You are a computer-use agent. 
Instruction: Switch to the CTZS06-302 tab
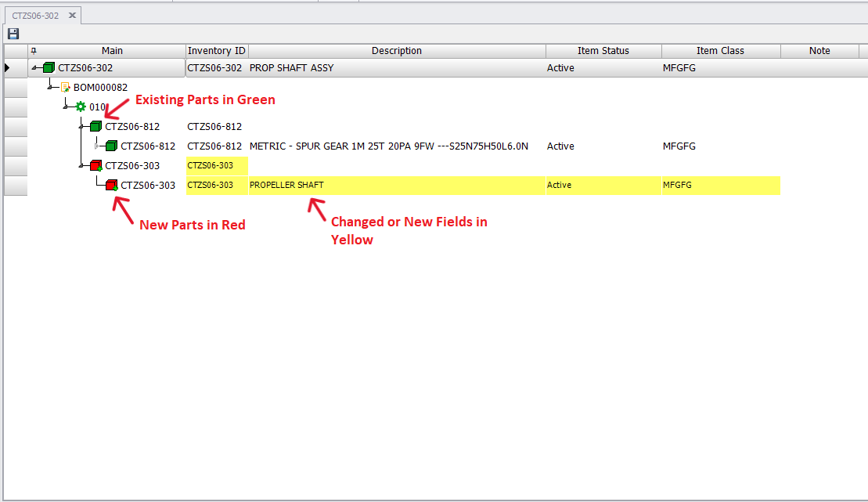click(34, 16)
